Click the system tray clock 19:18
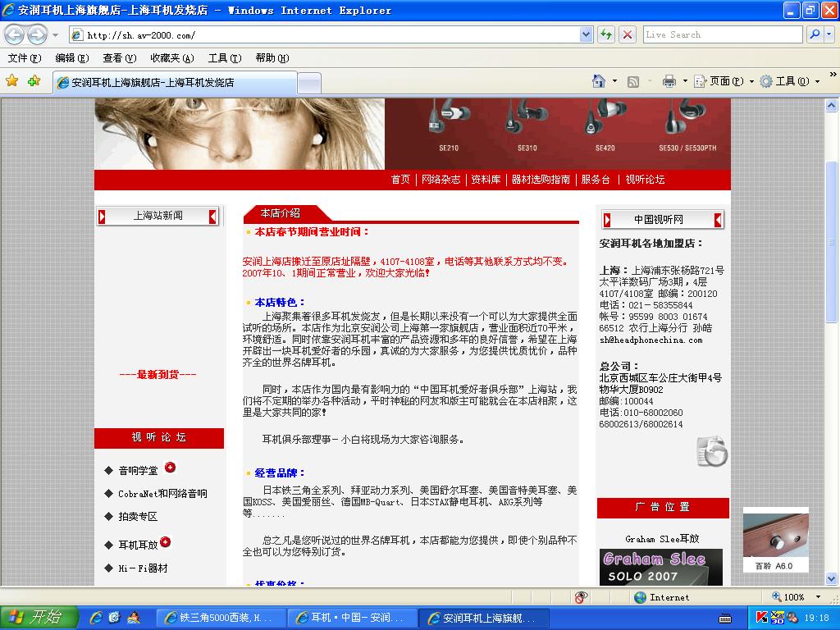 point(816,618)
